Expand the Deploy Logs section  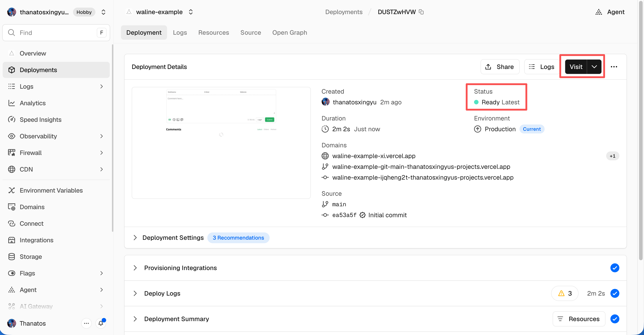point(135,293)
